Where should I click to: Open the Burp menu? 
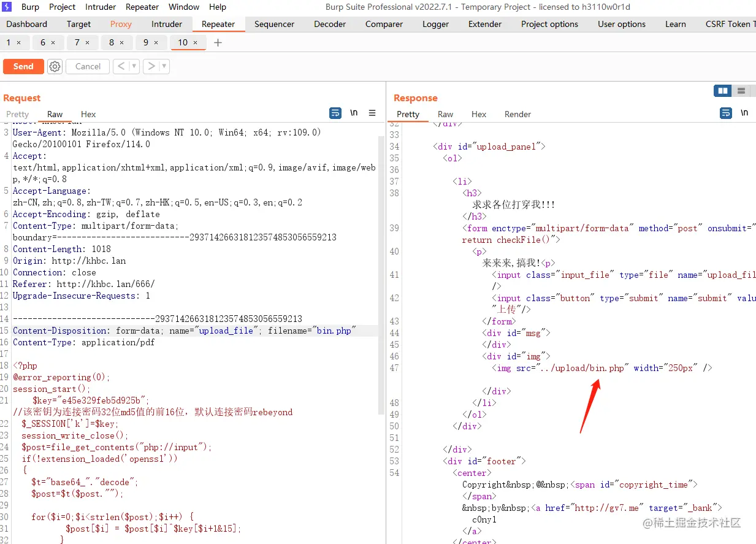(x=30, y=7)
